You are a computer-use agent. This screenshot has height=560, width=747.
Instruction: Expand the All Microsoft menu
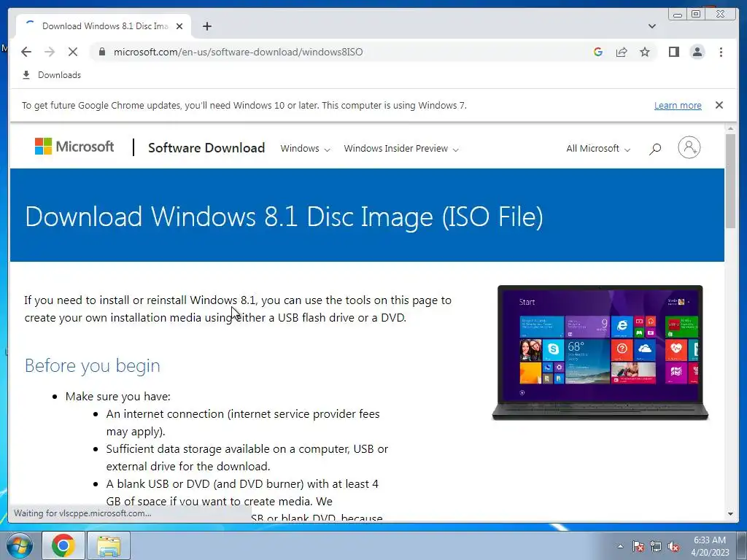point(598,149)
